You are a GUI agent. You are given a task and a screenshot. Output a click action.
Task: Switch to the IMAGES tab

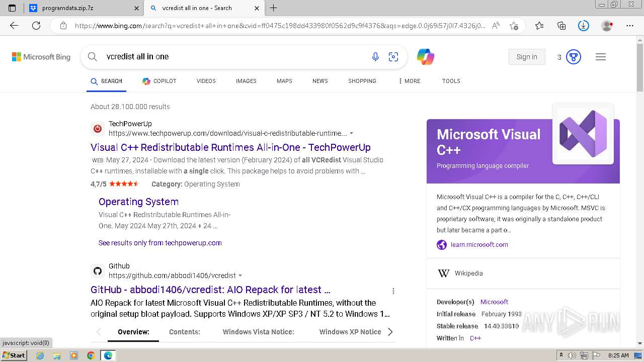click(246, 81)
